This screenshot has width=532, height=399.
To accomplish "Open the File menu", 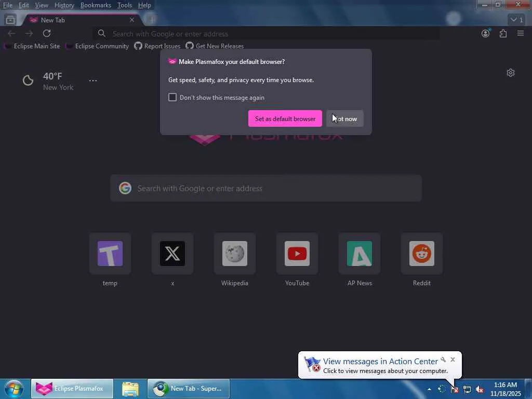I will pyautogui.click(x=8, y=5).
